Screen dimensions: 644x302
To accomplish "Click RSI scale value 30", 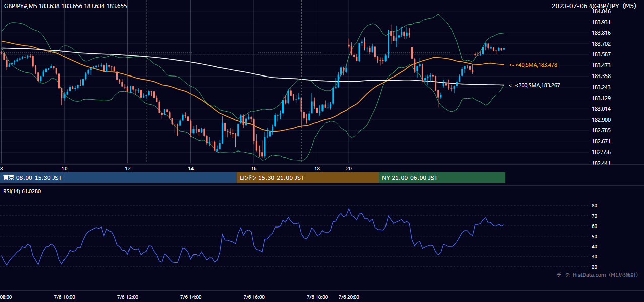I will (594, 257).
